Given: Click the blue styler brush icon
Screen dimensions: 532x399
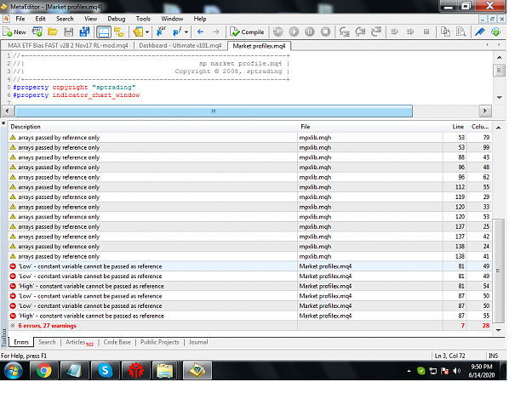Looking at the screenshot, I should coord(480,31).
